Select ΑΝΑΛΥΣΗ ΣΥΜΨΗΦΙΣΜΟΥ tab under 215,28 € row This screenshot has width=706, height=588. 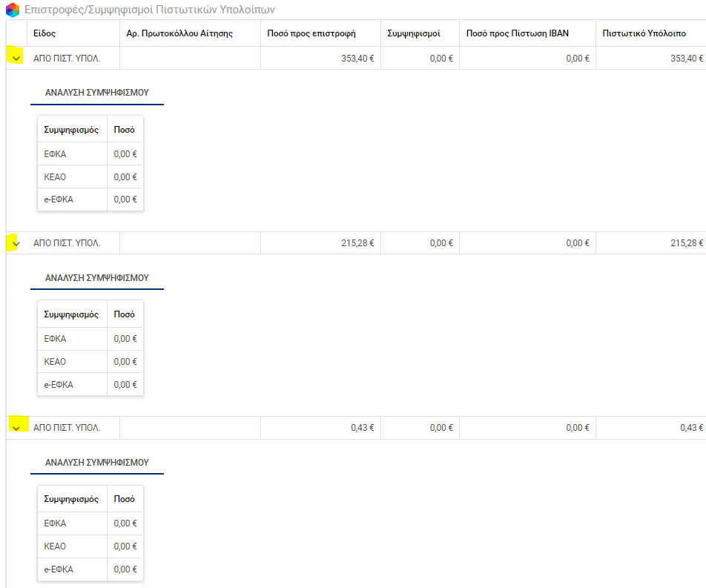[97, 278]
